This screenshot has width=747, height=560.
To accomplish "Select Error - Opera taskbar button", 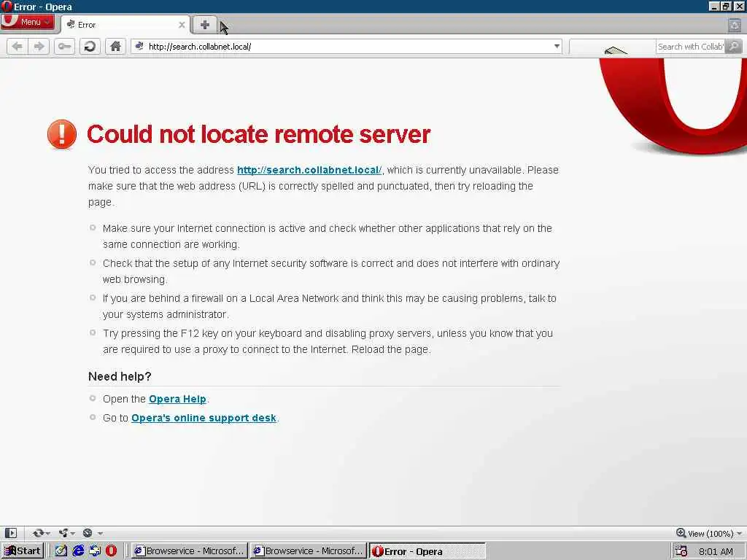I will pyautogui.click(x=427, y=551).
